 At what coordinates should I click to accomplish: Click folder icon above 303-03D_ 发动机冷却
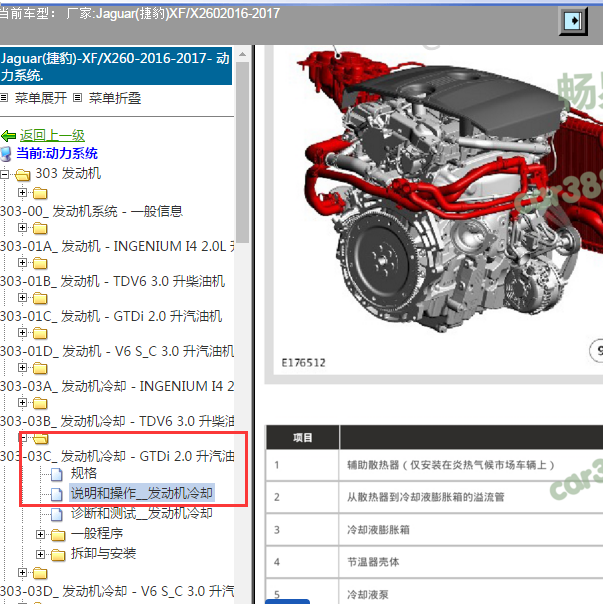point(40,574)
